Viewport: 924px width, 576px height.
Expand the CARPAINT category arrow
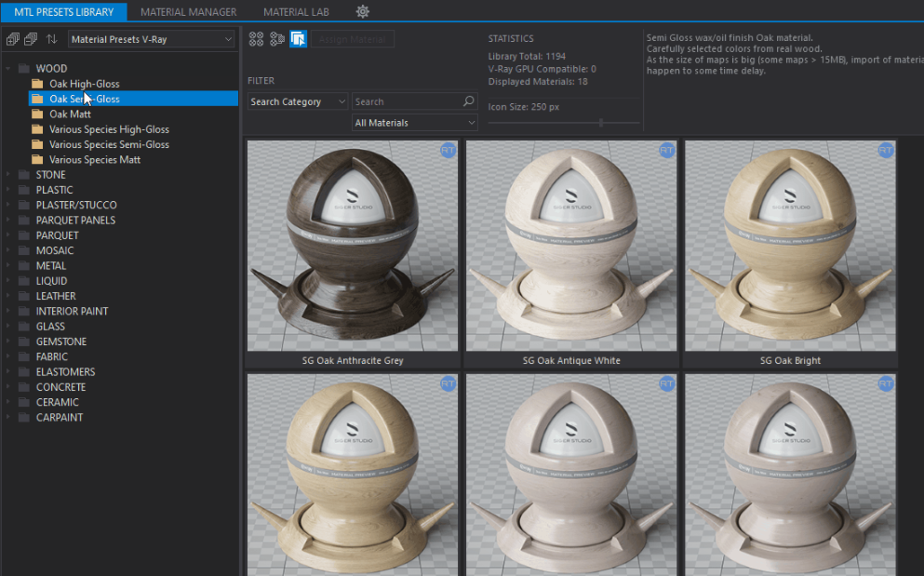point(8,417)
